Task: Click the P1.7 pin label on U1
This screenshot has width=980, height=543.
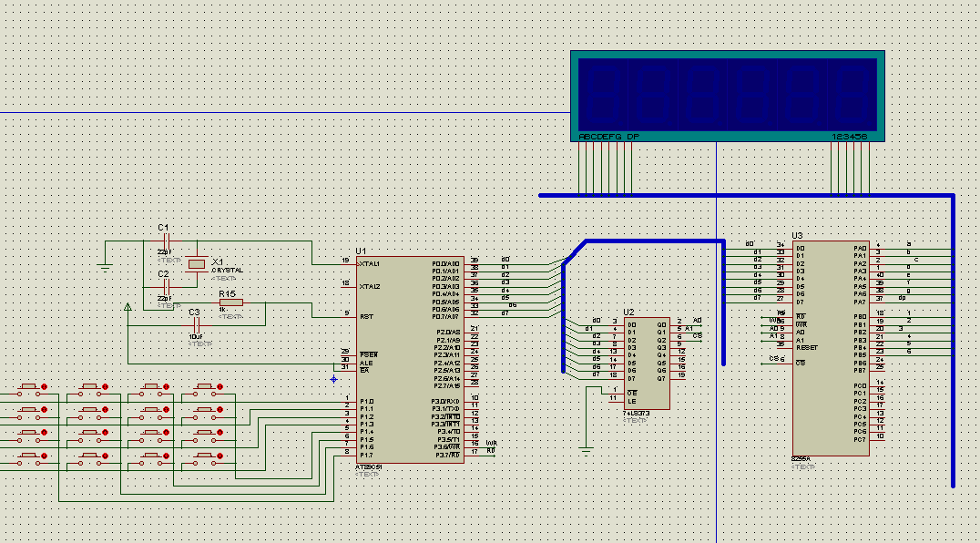Action: coord(366,455)
